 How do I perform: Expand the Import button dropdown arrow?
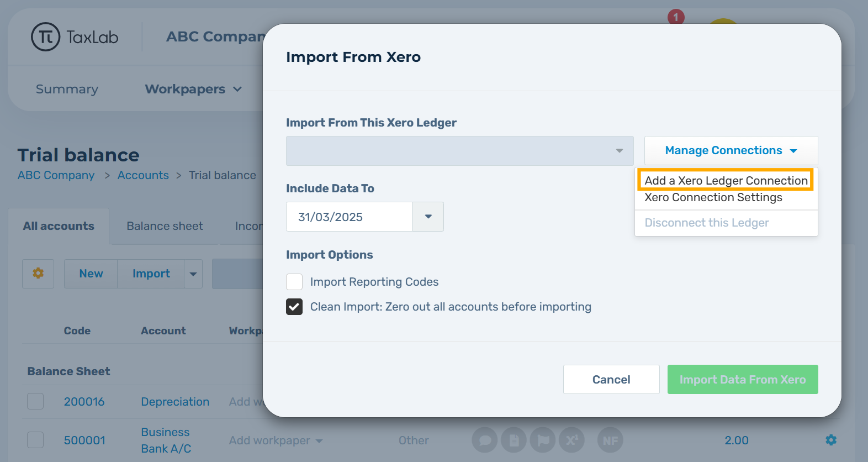(x=193, y=274)
